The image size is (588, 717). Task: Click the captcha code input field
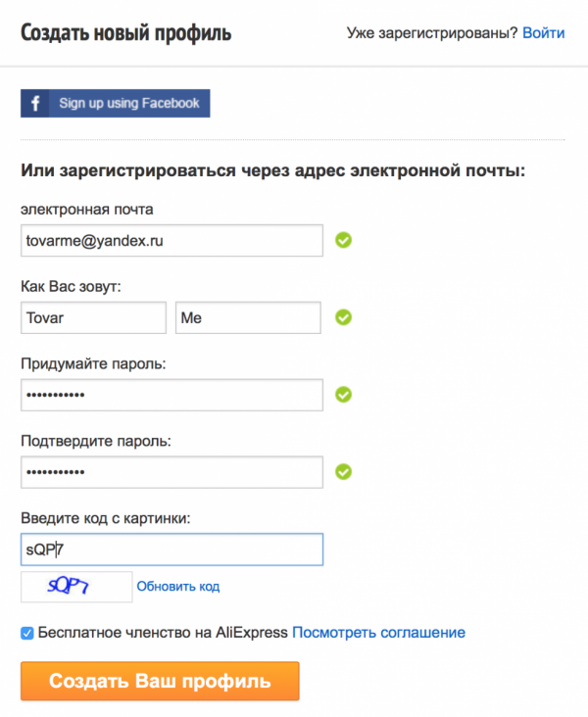click(172, 550)
